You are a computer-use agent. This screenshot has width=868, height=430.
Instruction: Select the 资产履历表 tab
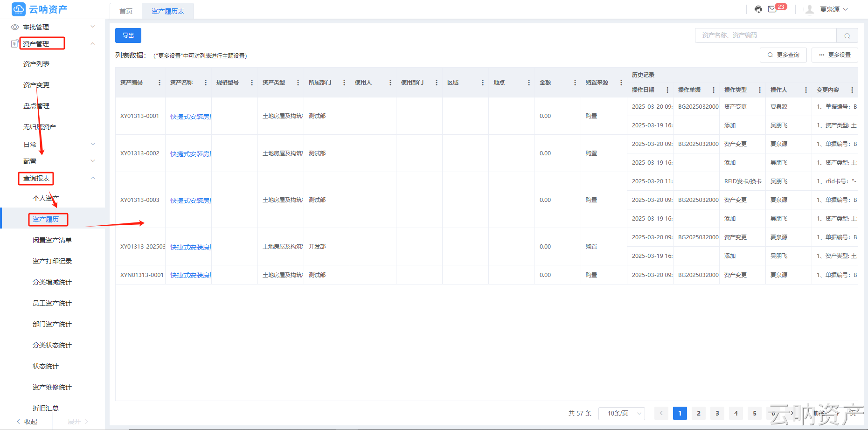click(168, 11)
